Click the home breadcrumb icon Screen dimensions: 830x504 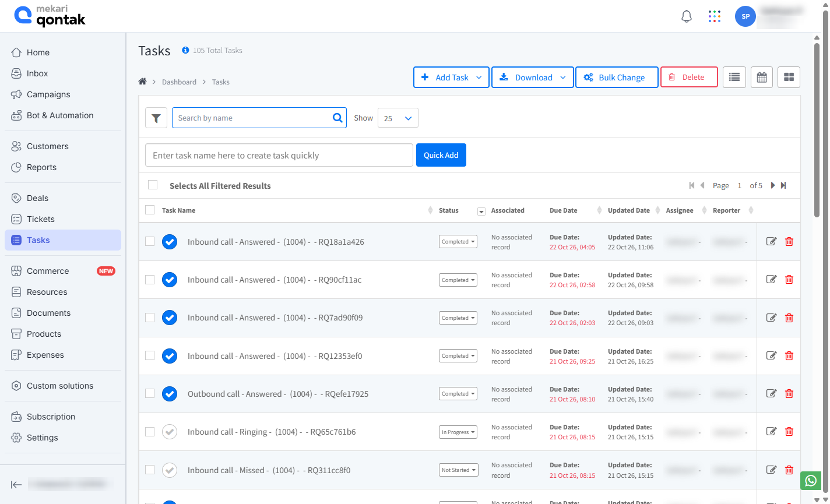pos(142,82)
